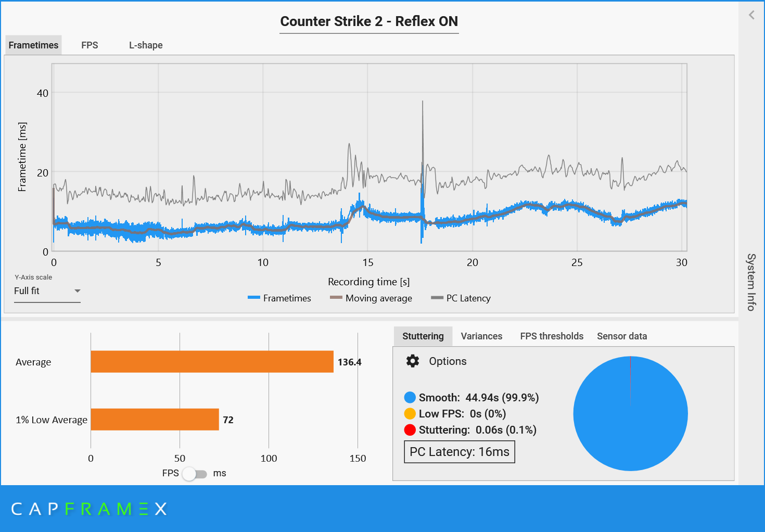This screenshot has height=532, width=765.
Task: Switch to the FPS tab
Action: (x=90, y=45)
